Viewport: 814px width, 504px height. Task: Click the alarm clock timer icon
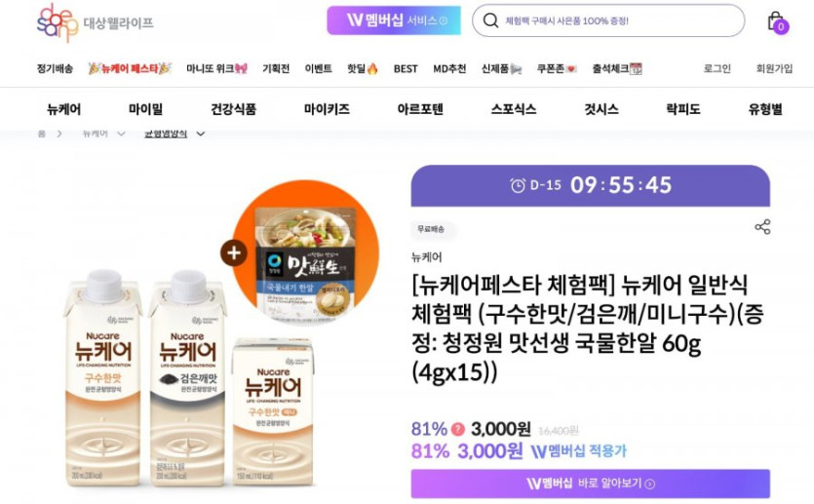click(x=518, y=185)
